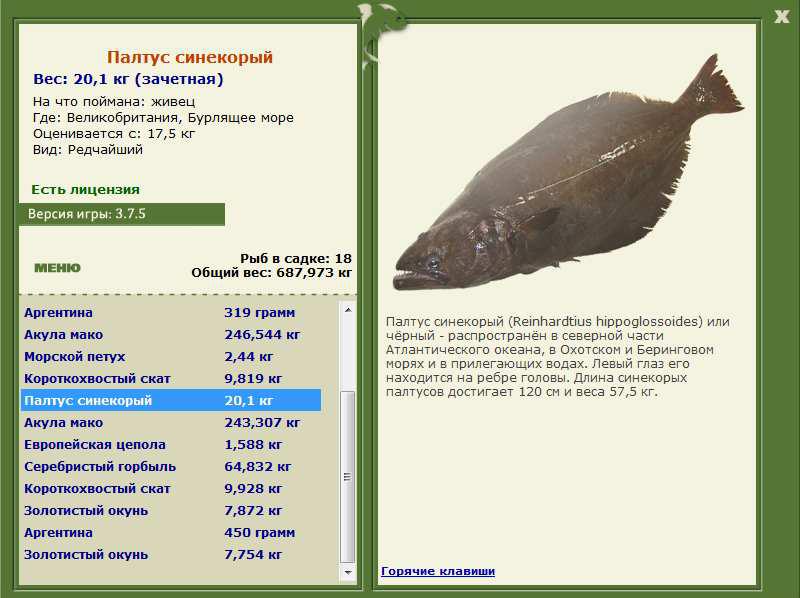The image size is (800, 598).
Task: Select the highlighted Палтус синекорый row
Action: (x=171, y=401)
